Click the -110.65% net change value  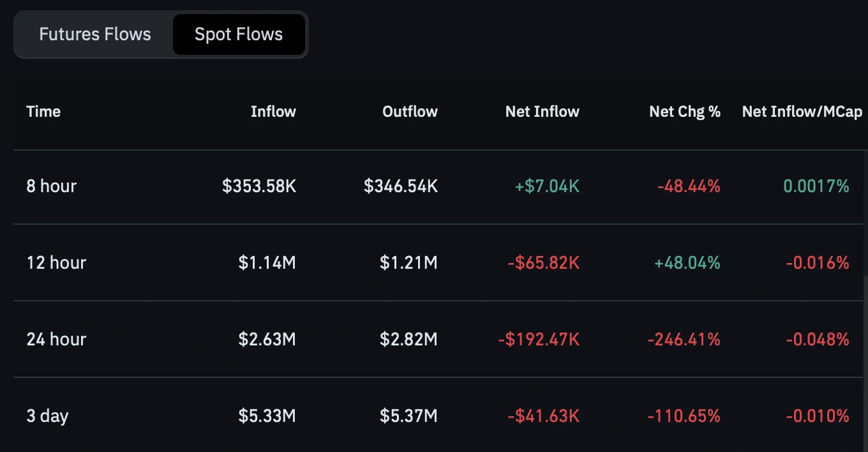point(684,416)
